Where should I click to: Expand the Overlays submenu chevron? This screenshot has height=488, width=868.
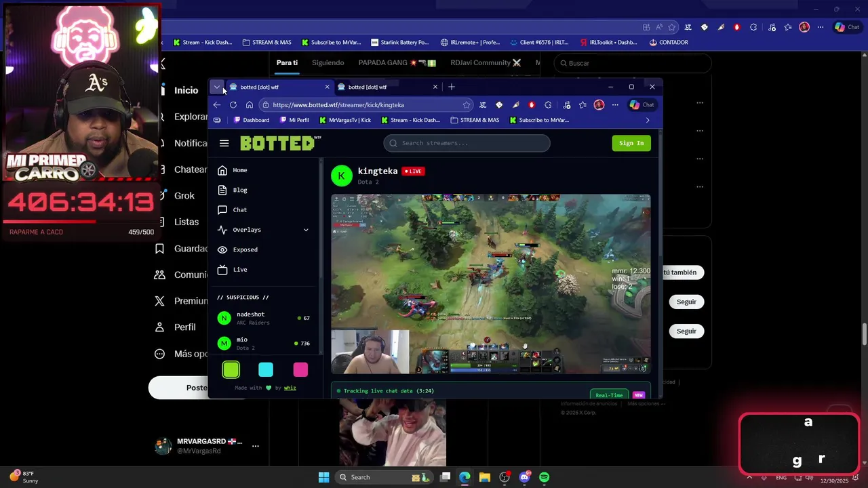coord(306,230)
